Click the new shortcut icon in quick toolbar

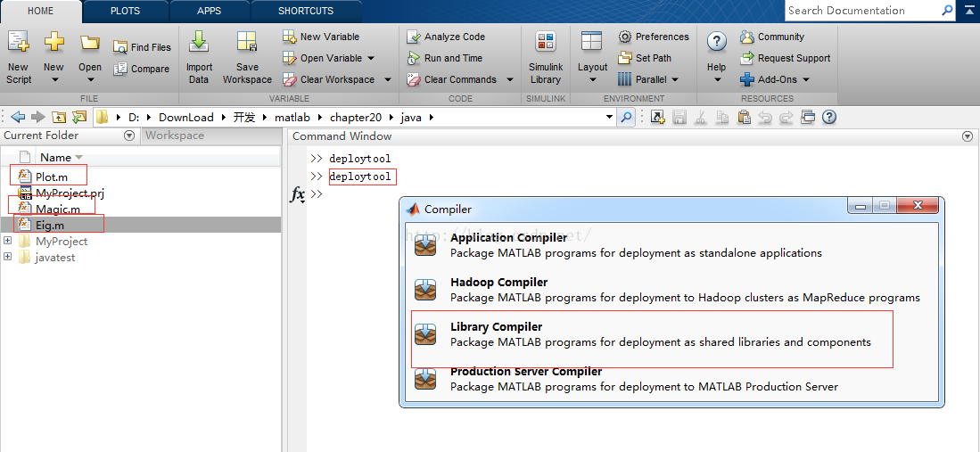[657, 117]
